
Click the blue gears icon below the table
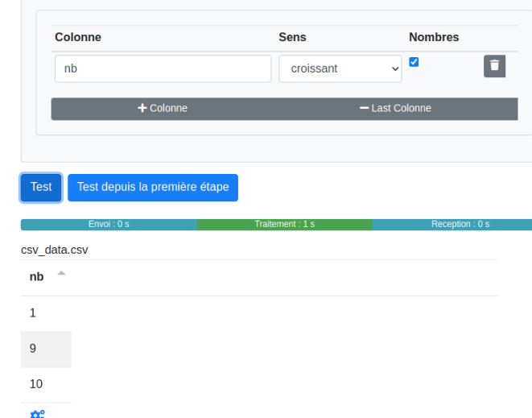[x=37, y=414]
